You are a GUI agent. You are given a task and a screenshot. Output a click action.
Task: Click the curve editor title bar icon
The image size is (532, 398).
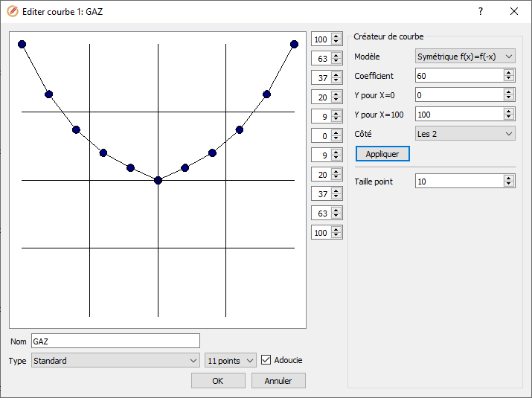pyautogui.click(x=12, y=12)
